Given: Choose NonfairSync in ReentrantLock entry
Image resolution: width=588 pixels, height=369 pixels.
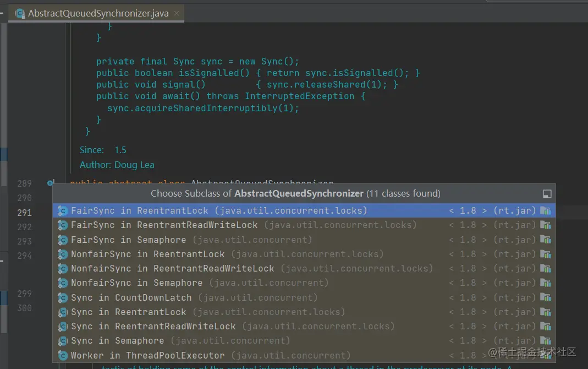Looking at the screenshot, I should point(304,254).
